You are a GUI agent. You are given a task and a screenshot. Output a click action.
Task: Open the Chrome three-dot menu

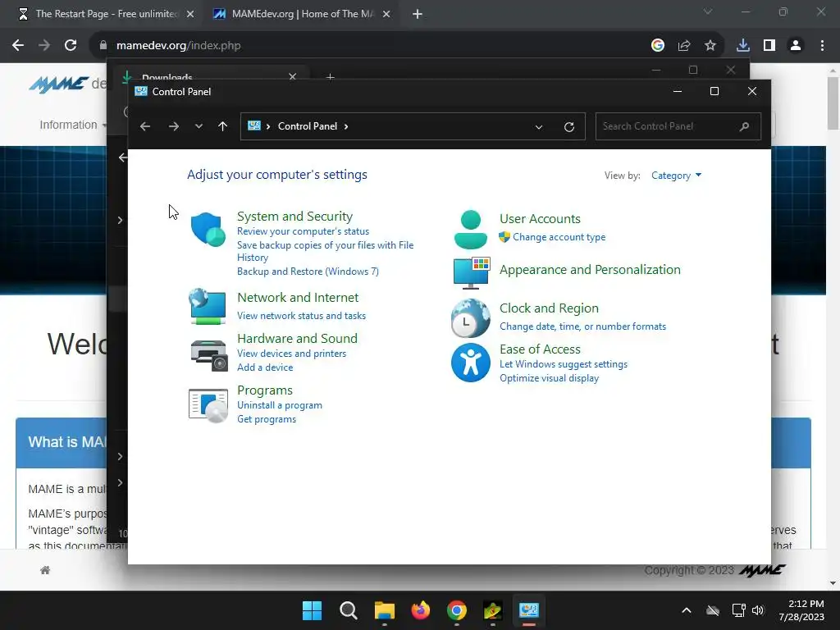tap(822, 46)
